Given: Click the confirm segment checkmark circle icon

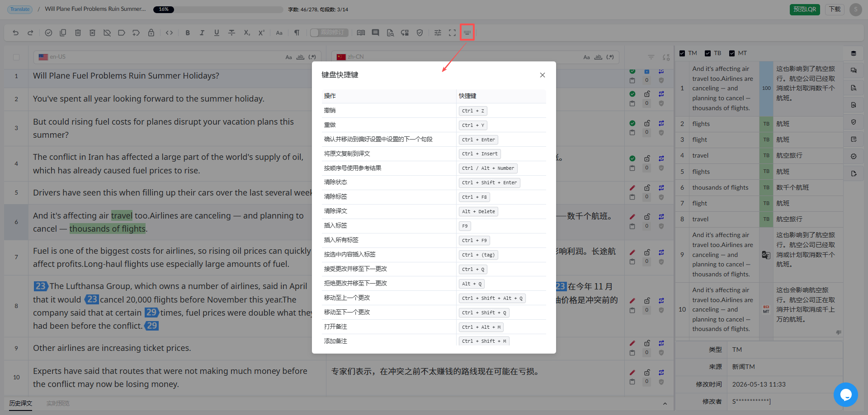Looking at the screenshot, I should click(x=48, y=33).
